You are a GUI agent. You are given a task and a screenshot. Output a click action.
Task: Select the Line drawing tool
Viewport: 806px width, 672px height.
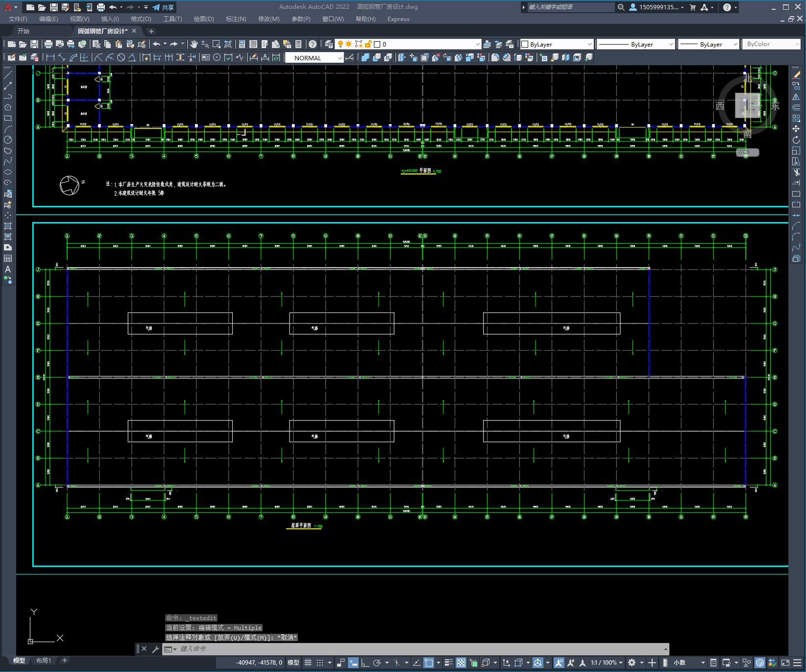(8, 75)
